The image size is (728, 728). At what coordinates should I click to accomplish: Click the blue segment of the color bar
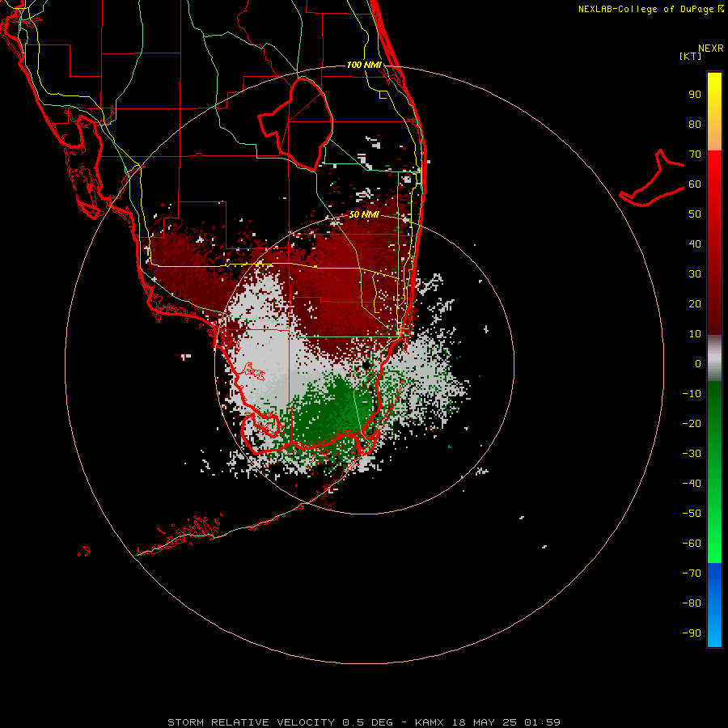[714, 604]
